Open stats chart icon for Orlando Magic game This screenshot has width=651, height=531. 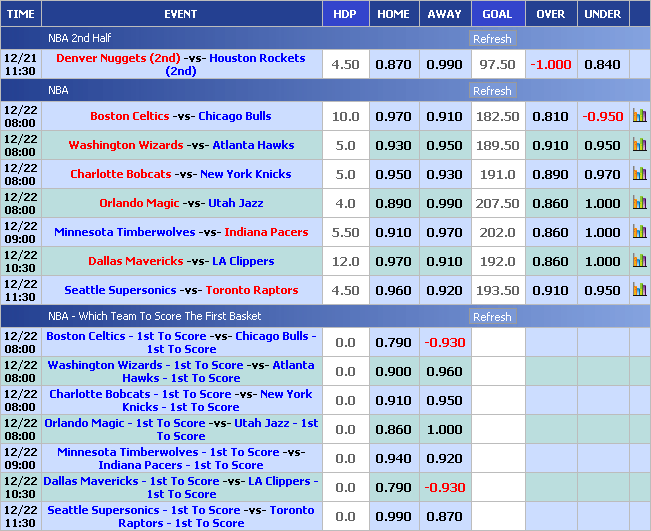coord(639,203)
